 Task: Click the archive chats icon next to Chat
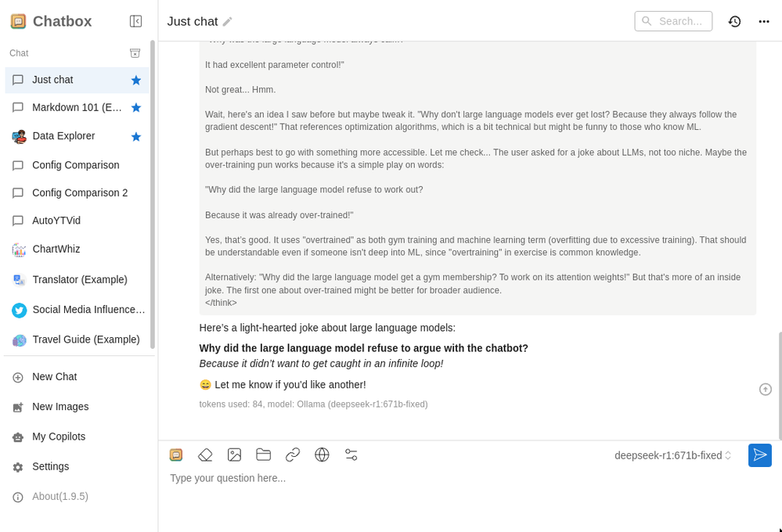coord(135,53)
